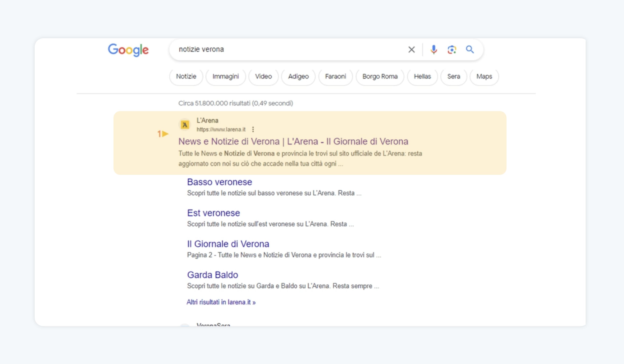This screenshot has width=624, height=364.
Task: Start voice search with the microphone icon
Action: (434, 50)
